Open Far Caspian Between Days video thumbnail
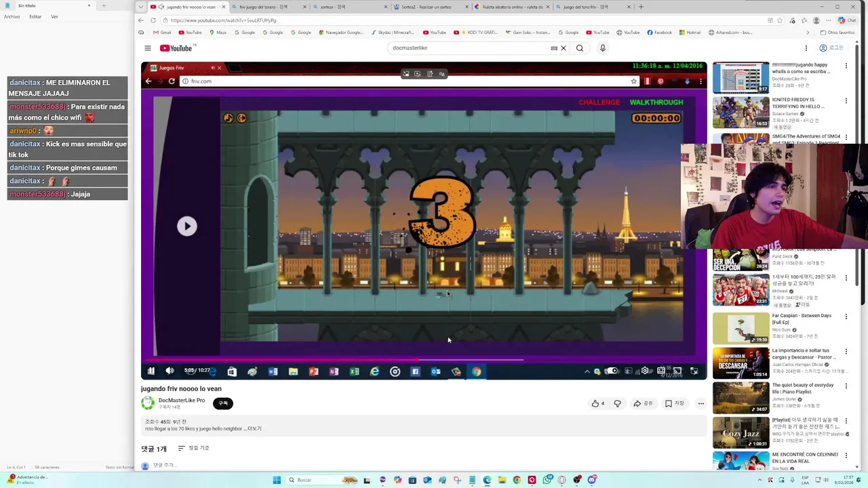The width and height of the screenshot is (868, 488). (x=741, y=328)
